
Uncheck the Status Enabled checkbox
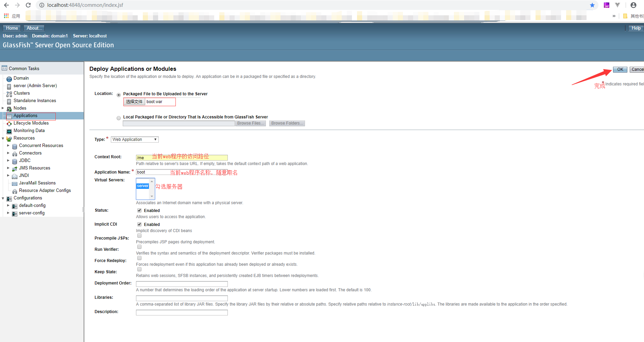click(139, 210)
